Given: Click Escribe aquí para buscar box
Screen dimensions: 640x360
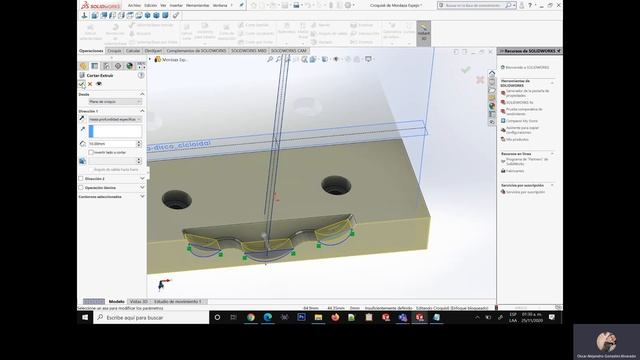Looking at the screenshot, I should (151, 317).
